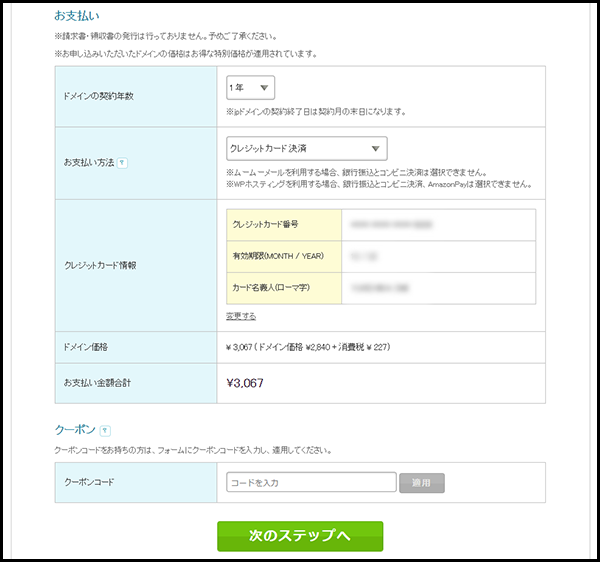Click the お支払い section heading
Viewport: 600px width, 562px height.
[x=77, y=17]
